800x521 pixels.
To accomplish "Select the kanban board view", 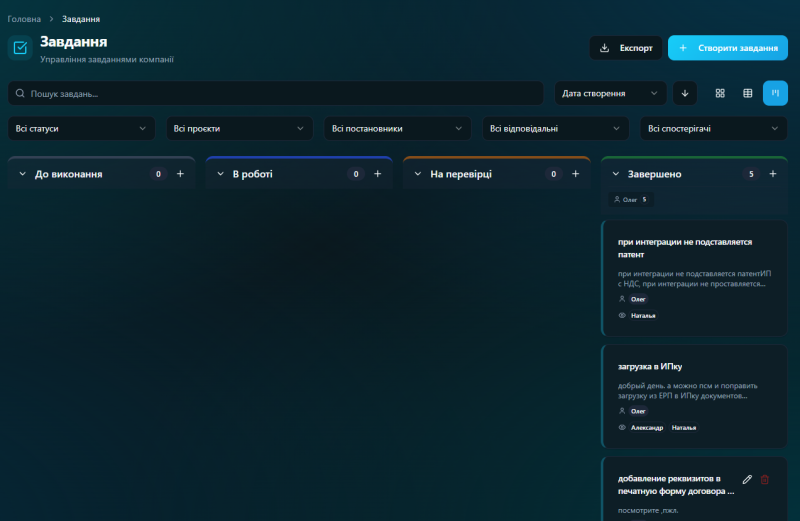I will (x=775, y=93).
